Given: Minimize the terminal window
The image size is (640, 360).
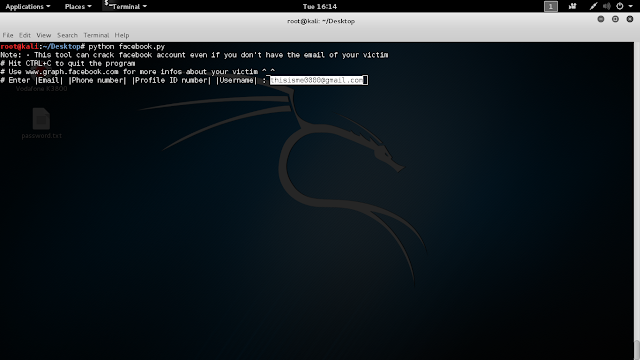Looking at the screenshot, I should (x=601, y=19).
